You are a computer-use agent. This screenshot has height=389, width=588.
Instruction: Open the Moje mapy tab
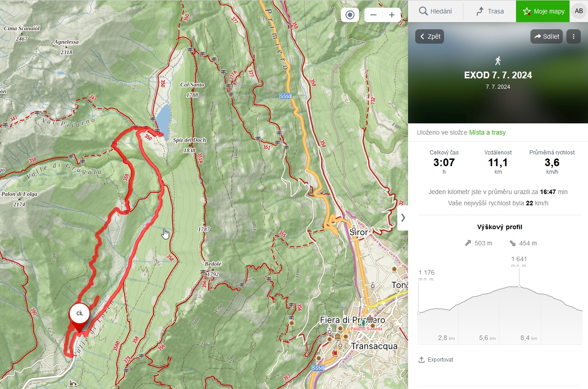(543, 11)
